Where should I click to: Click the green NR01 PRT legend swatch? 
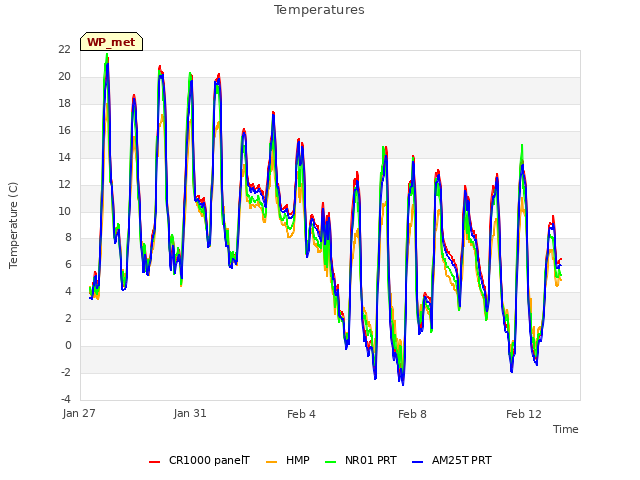(331, 462)
